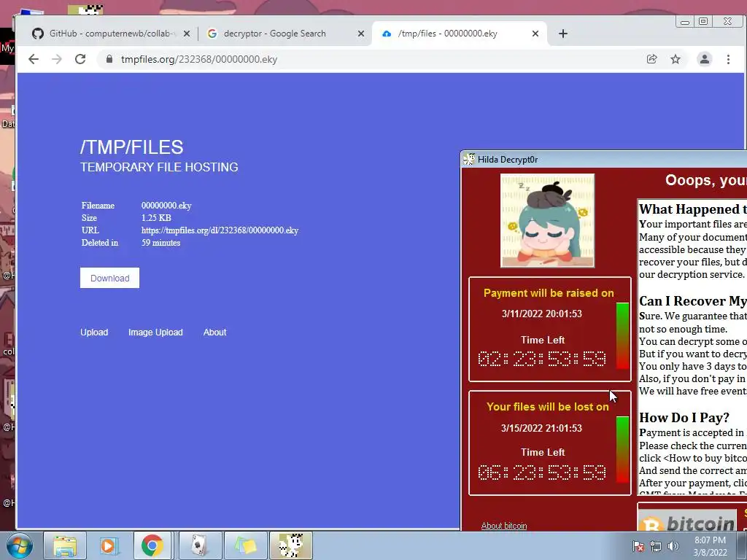Viewport: 747px width, 560px height.
Task: Click the Chrome taskbar icon
Action: click(152, 545)
